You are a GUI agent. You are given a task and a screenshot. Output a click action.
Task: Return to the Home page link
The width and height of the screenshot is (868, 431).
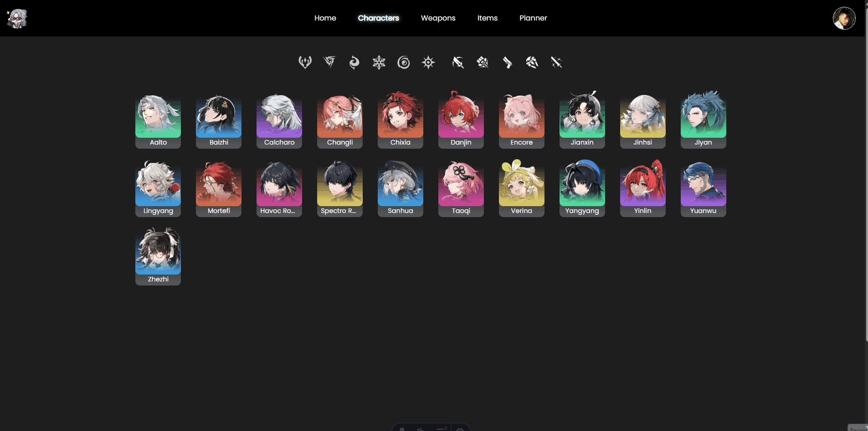325,18
